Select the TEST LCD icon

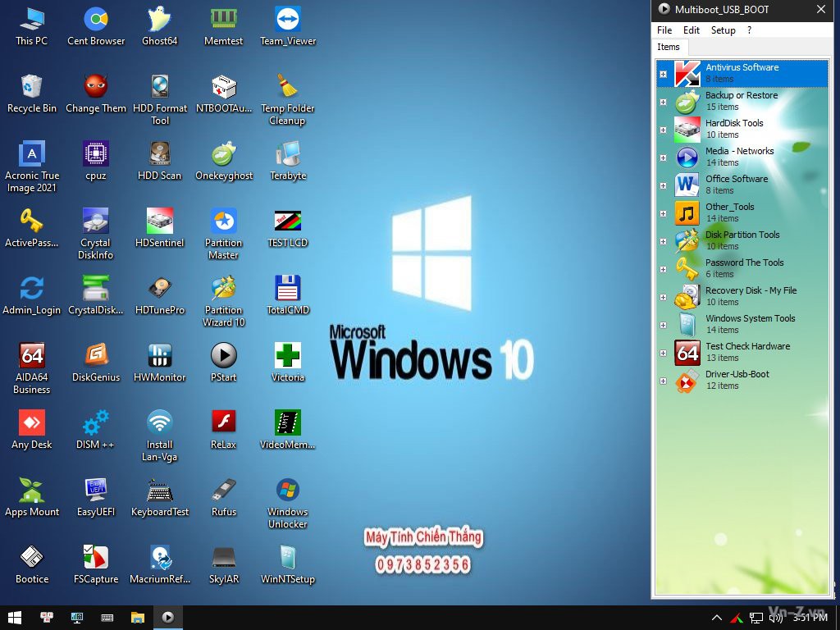coord(288,228)
